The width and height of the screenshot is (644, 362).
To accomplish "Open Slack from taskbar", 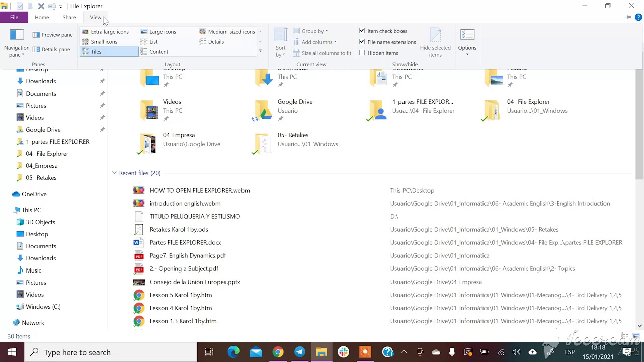I will (344, 352).
